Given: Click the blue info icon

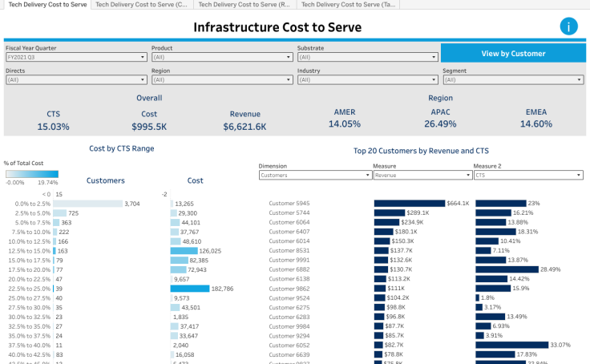Looking at the screenshot, I should click(568, 26).
